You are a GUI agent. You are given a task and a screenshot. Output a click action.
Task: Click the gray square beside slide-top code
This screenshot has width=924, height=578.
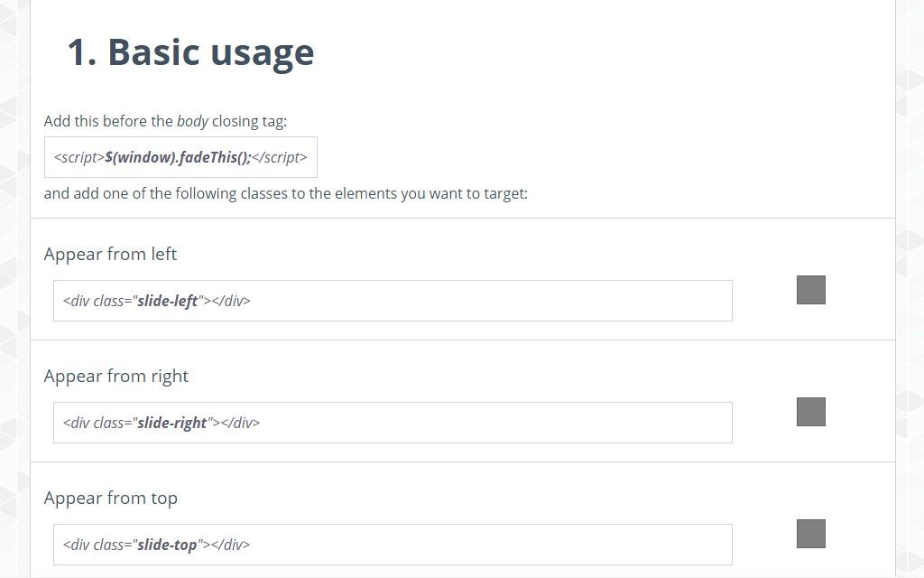click(x=811, y=534)
